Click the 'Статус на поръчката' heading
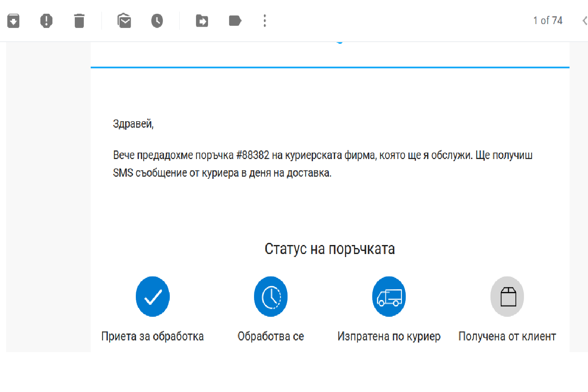This screenshot has width=588, height=392. [x=330, y=249]
